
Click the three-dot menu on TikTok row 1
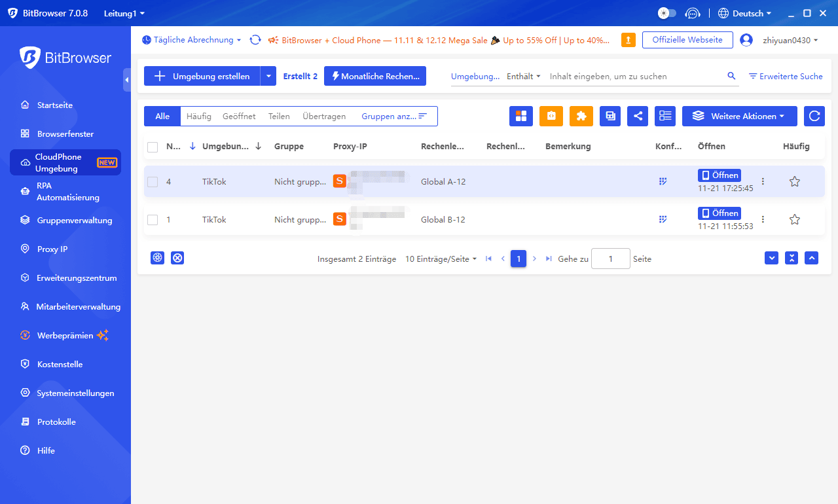point(763,219)
